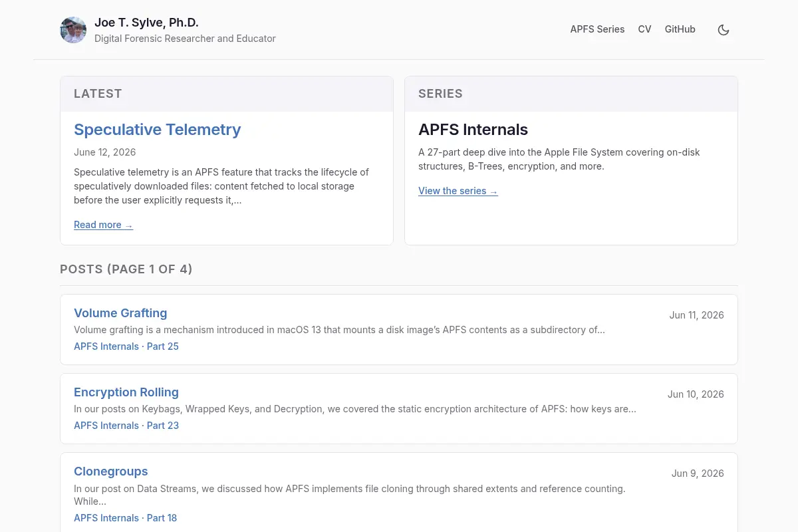Click the Volume Grafting excerpt text
The width and height of the screenshot is (798, 532).
[339, 330]
